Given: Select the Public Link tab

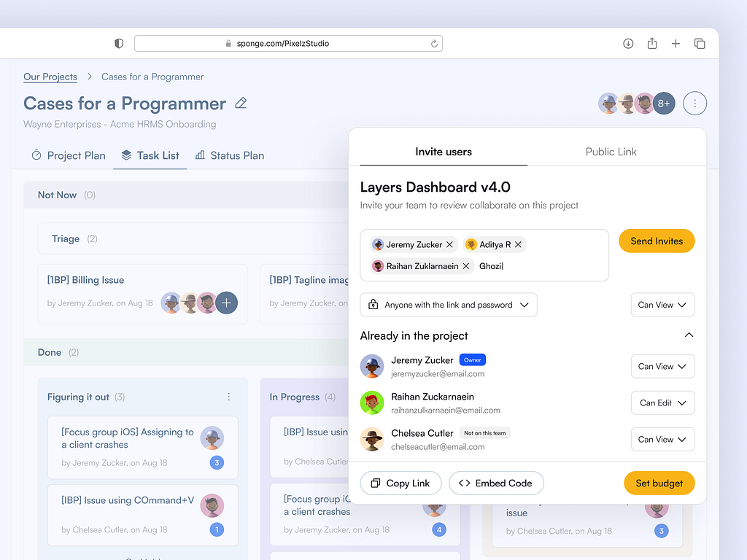Looking at the screenshot, I should coord(611,152).
